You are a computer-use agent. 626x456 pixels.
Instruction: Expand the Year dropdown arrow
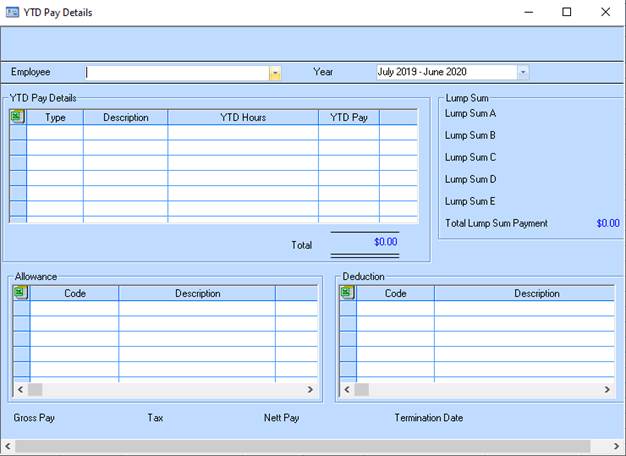pyautogui.click(x=523, y=72)
